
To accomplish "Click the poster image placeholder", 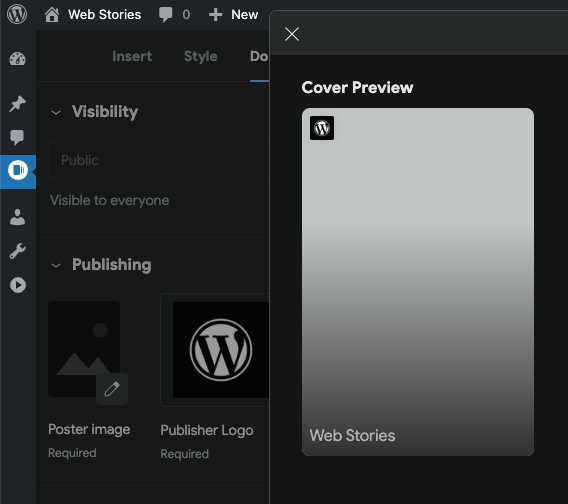I will [x=84, y=349].
